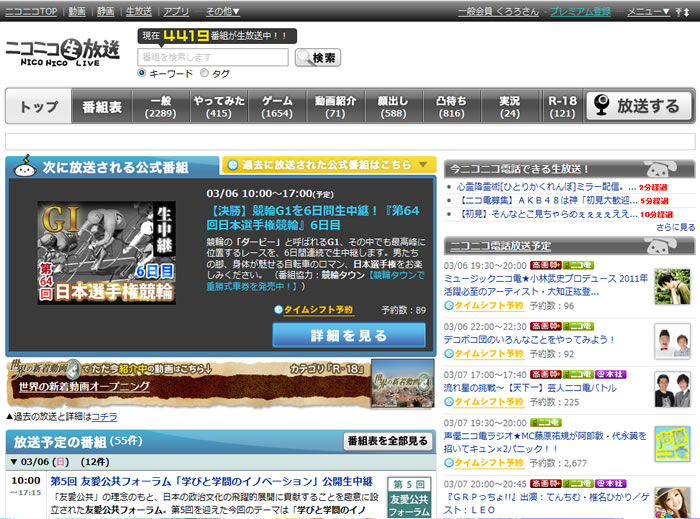This screenshot has width=700, height=519.
Task: Click the ミュージックニコ電 program thumbnail
Action: 672,286
